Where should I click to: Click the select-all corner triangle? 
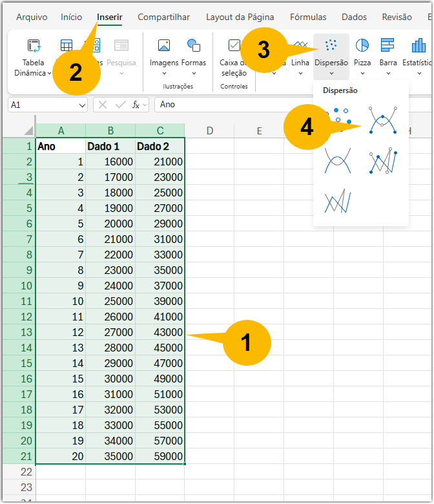click(28, 131)
